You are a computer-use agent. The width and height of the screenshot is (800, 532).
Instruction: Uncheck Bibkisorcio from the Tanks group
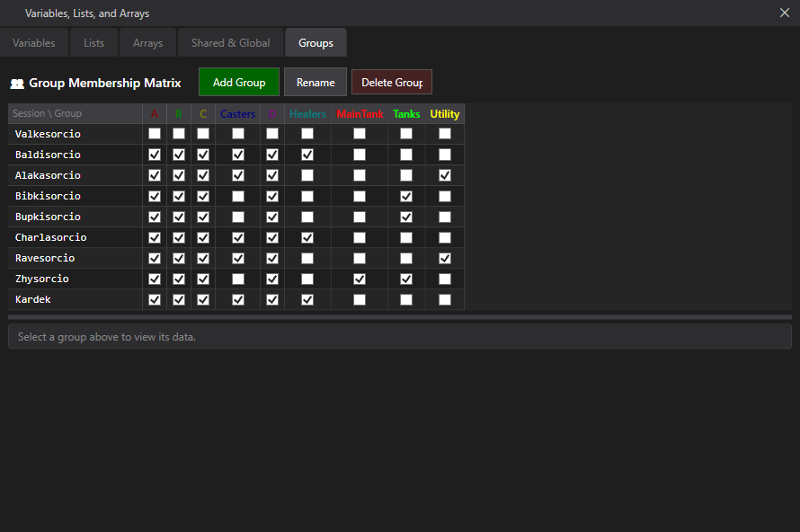coord(406,196)
